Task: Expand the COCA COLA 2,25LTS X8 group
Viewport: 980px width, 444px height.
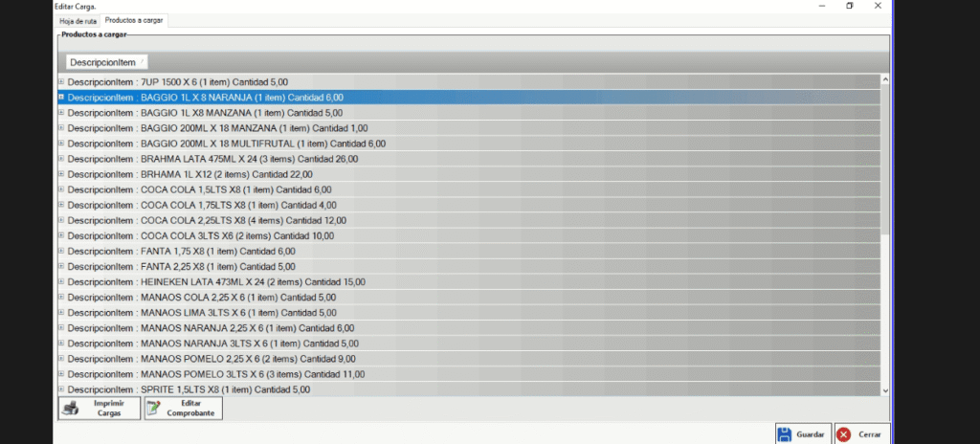Action: [61, 220]
